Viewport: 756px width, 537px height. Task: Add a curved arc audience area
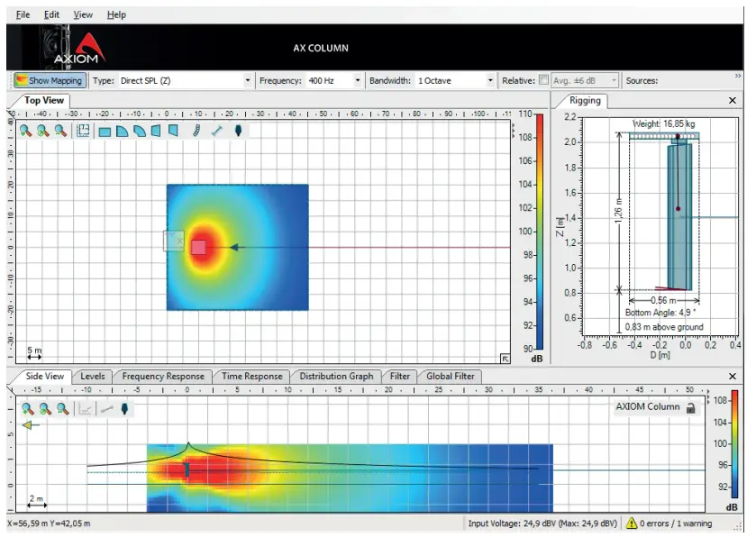pos(140,132)
